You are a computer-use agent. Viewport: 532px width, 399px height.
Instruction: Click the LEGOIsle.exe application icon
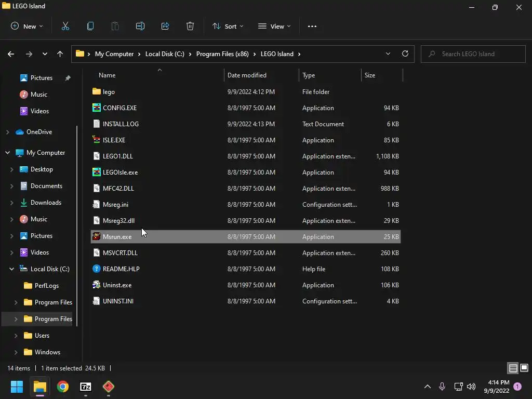pos(96,172)
